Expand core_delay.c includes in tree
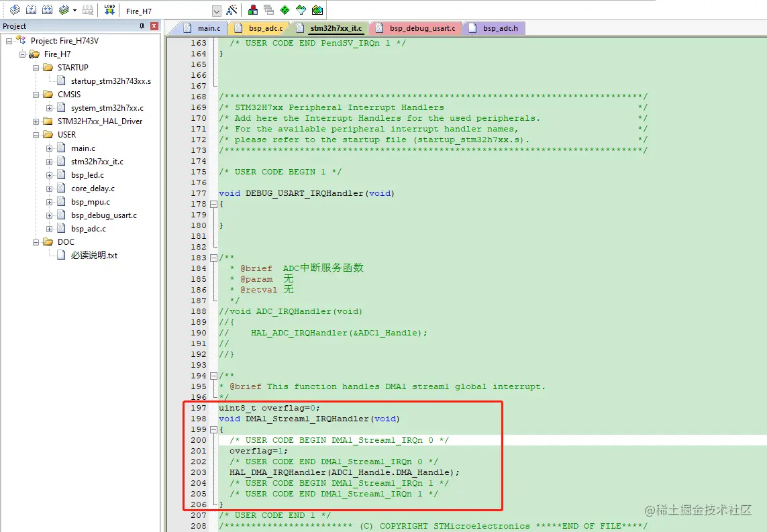 pos(50,189)
